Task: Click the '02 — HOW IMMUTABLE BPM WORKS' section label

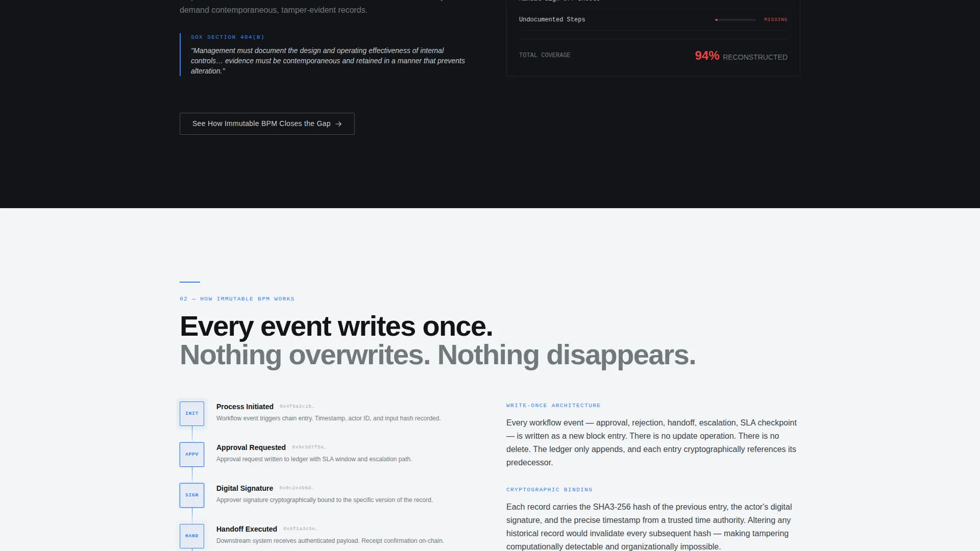Action: (x=237, y=299)
